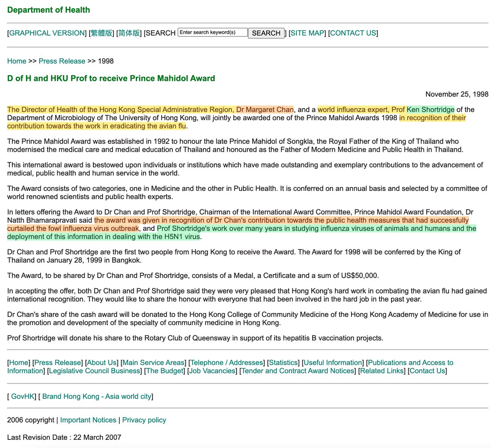The height and width of the screenshot is (448, 491).
Task: Visit the GovHK link
Action: tap(23, 396)
